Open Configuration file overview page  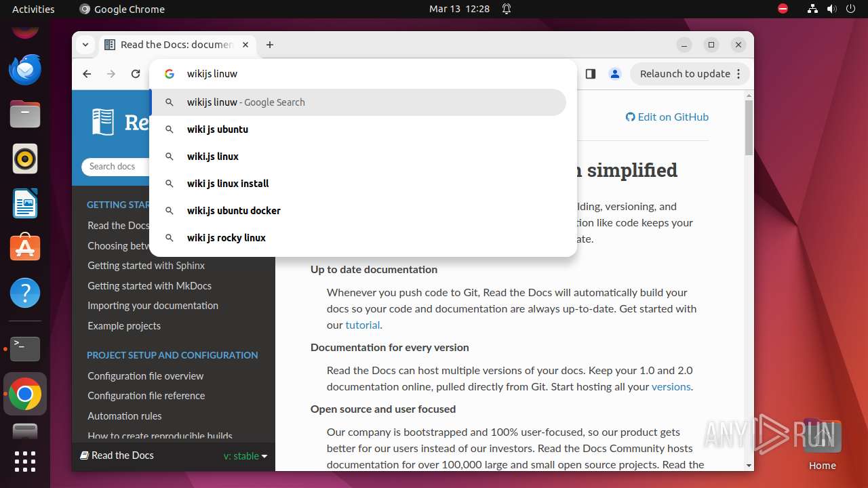click(145, 376)
